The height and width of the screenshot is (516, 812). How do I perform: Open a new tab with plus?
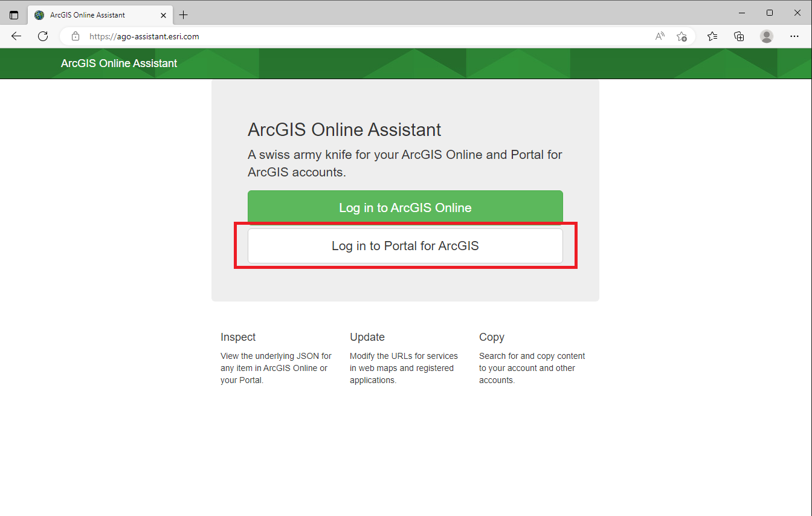coord(184,15)
